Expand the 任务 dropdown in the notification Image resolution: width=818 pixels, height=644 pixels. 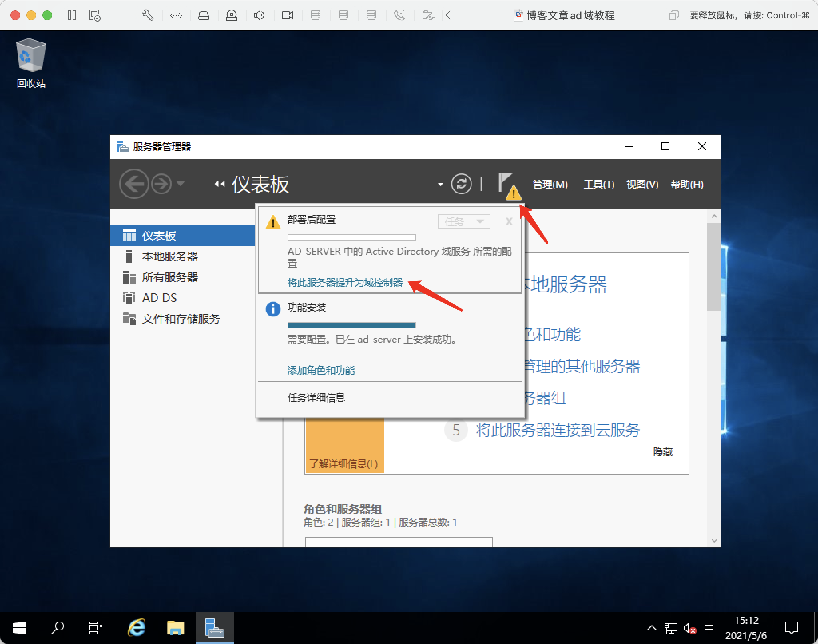tap(464, 221)
